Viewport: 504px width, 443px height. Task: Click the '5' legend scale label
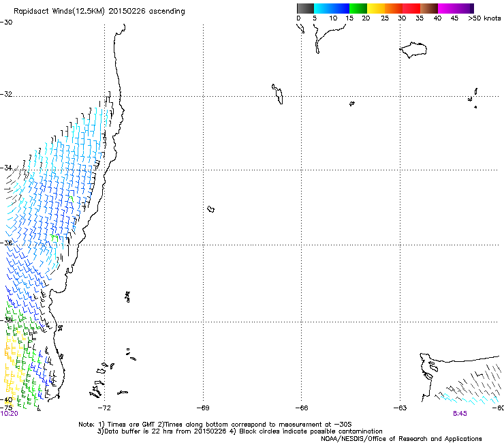coord(315,18)
